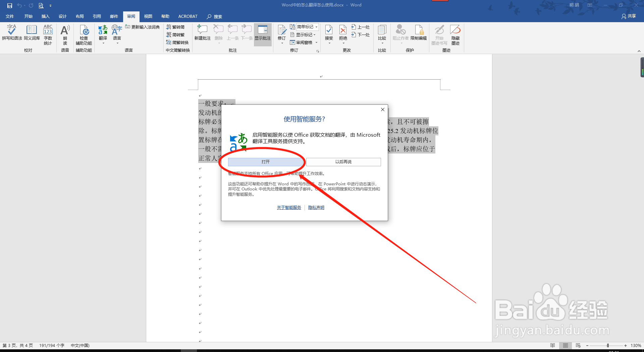Open the ACROBAT ribbon tab
Image resolution: width=644 pixels, height=352 pixels.
[x=187, y=16]
